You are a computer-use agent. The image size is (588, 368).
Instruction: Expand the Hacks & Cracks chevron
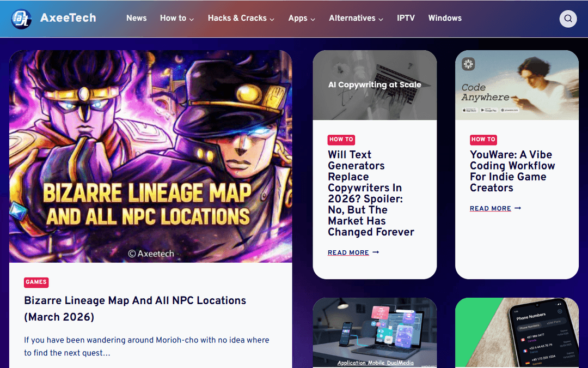point(272,19)
